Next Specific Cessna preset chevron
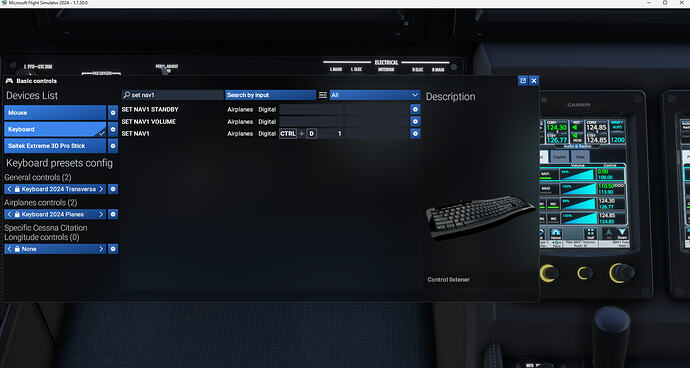Viewport: 690px width, 368px height. tap(101, 249)
